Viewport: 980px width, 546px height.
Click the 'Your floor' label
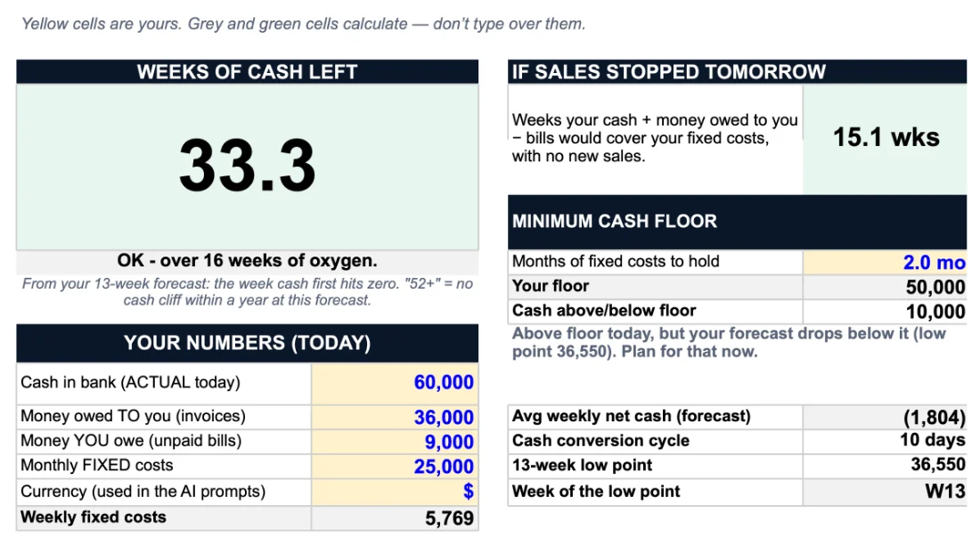550,286
